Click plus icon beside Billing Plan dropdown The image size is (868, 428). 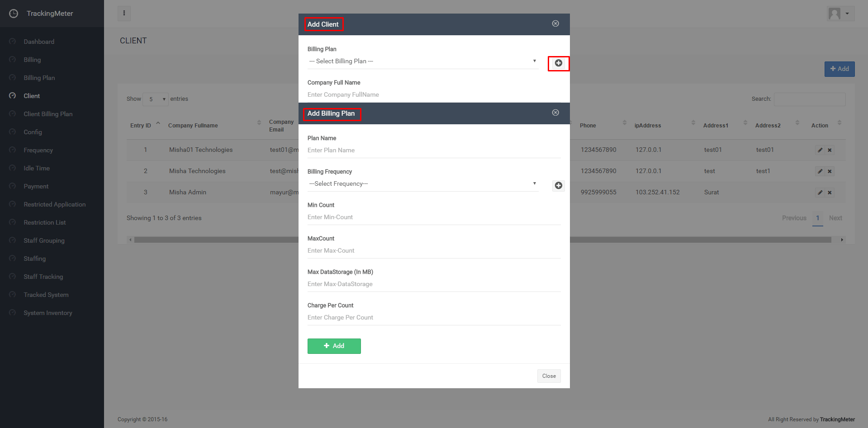[x=558, y=63]
